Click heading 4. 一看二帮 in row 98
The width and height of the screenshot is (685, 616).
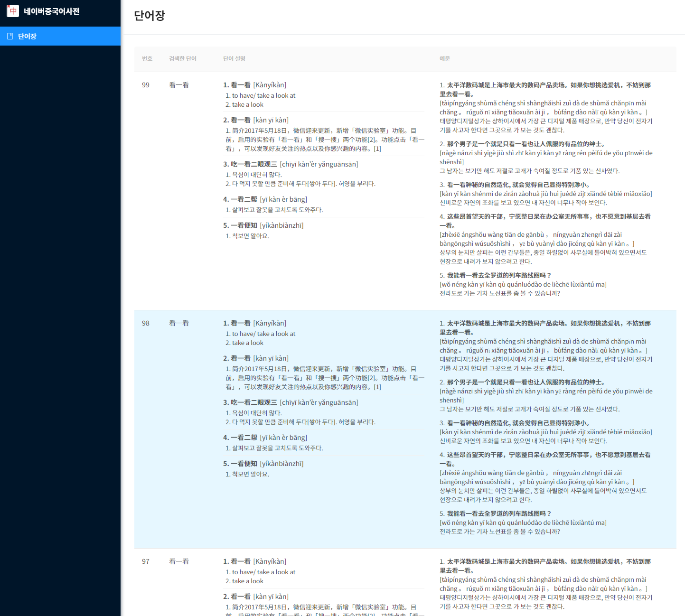point(265,438)
